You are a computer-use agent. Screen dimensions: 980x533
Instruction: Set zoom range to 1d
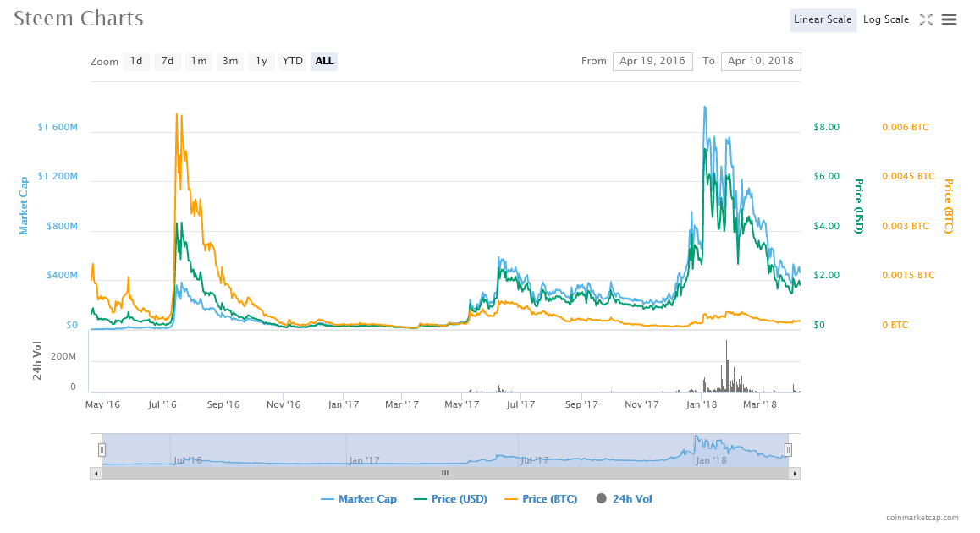coord(136,61)
